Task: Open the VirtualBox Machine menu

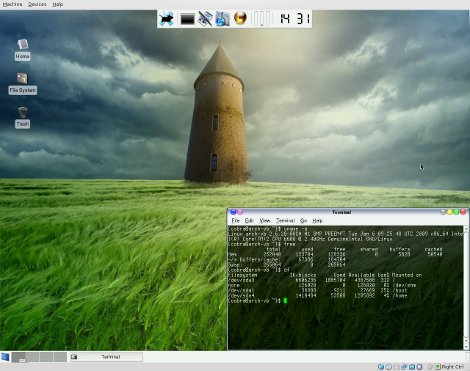Action: point(12,4)
